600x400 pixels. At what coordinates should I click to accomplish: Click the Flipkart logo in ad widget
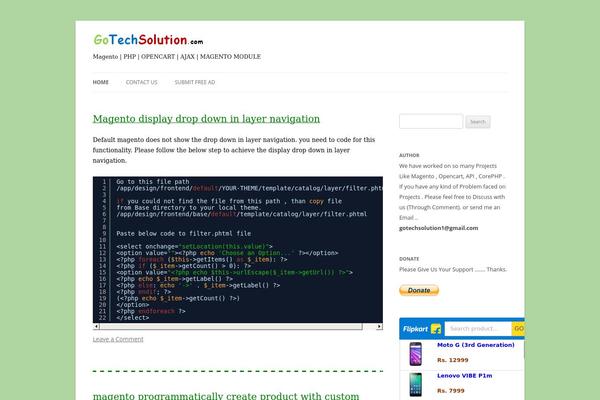(x=422, y=329)
